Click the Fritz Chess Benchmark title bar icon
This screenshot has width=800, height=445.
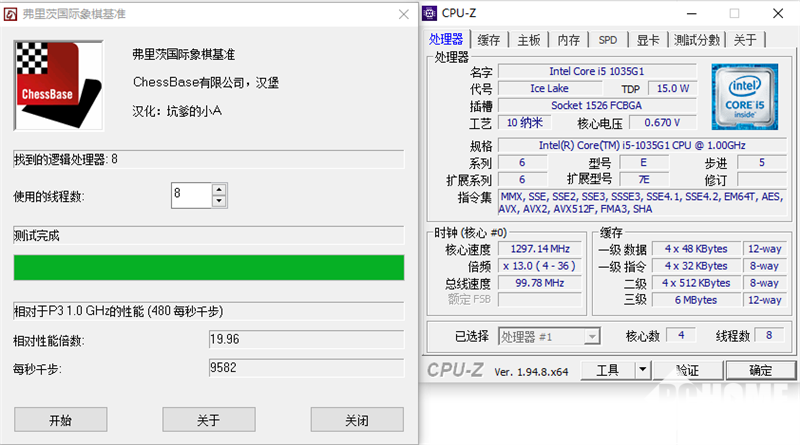coord(10,14)
